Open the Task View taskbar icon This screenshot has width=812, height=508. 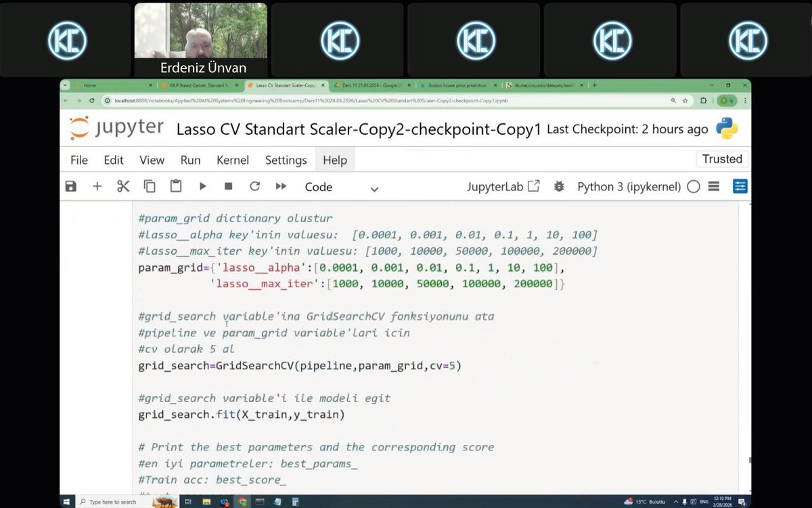(x=188, y=502)
